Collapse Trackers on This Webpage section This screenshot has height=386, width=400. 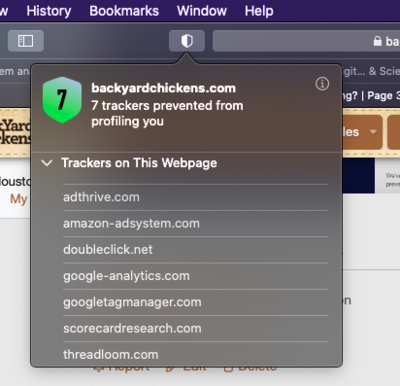coord(47,163)
